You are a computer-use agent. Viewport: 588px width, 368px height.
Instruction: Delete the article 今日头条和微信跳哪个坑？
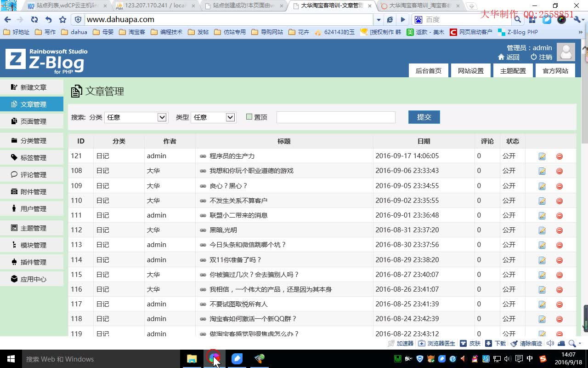pos(559,245)
